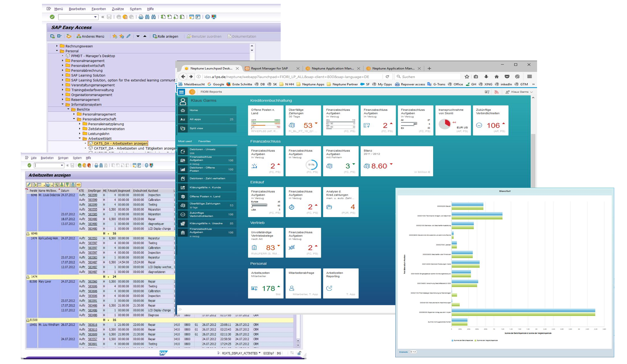627x364 pixels.
Task: Click the Google bookmark in the bookmarks bar
Action: click(216, 84)
